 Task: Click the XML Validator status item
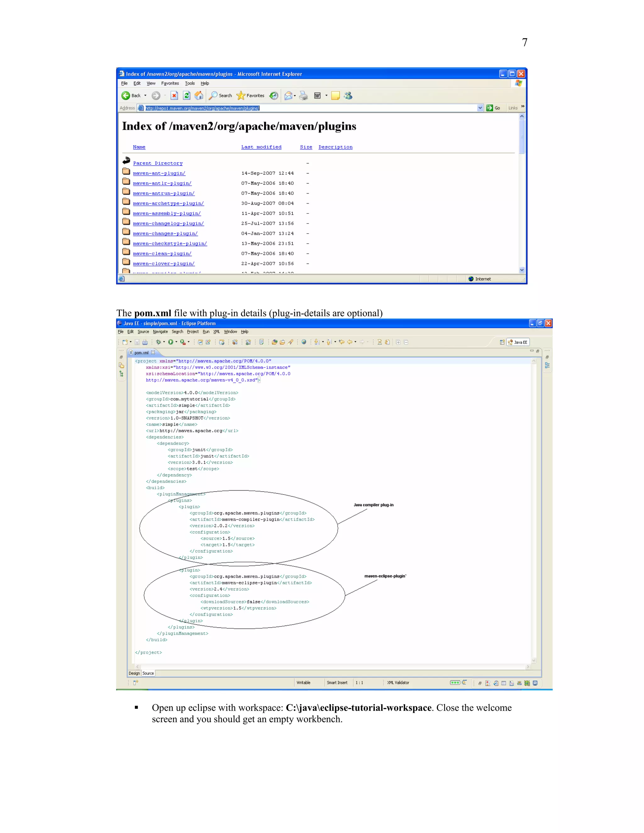click(x=398, y=683)
